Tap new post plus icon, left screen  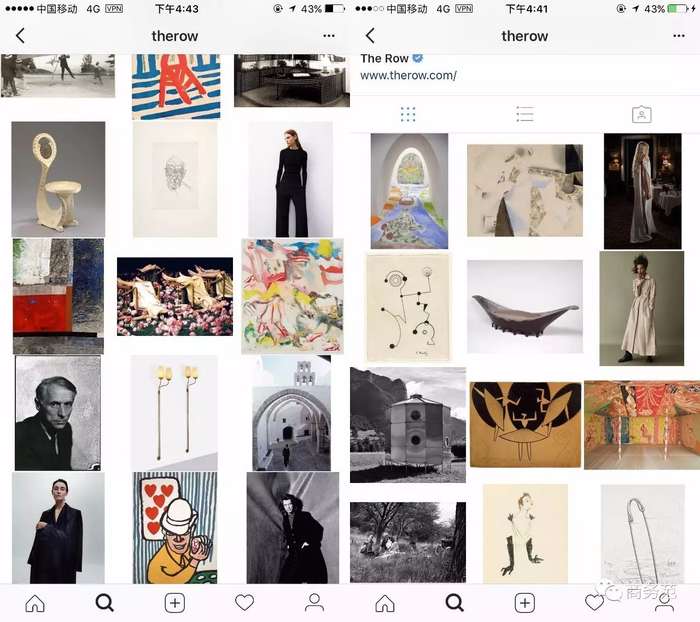pyautogui.click(x=175, y=603)
